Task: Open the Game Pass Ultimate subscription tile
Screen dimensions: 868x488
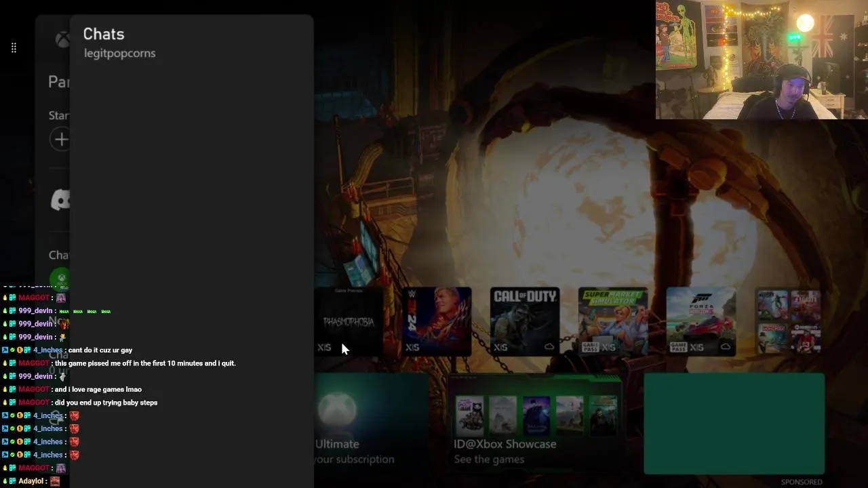Action: (x=372, y=424)
